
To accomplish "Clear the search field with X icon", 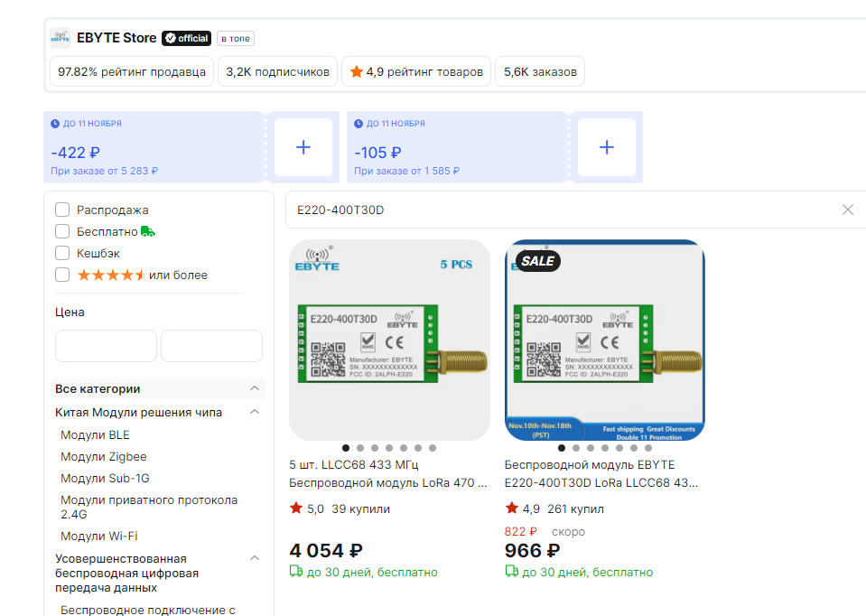I will (848, 210).
